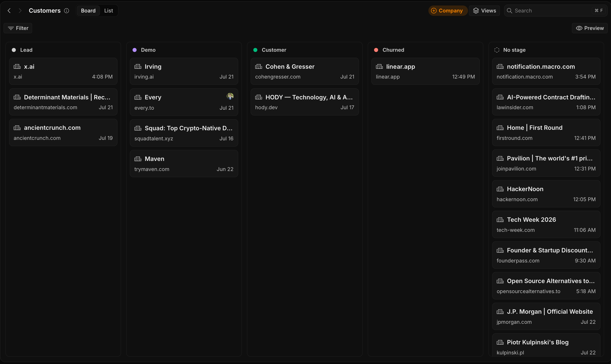Open the Maven company title
611x364 pixels.
tap(155, 159)
